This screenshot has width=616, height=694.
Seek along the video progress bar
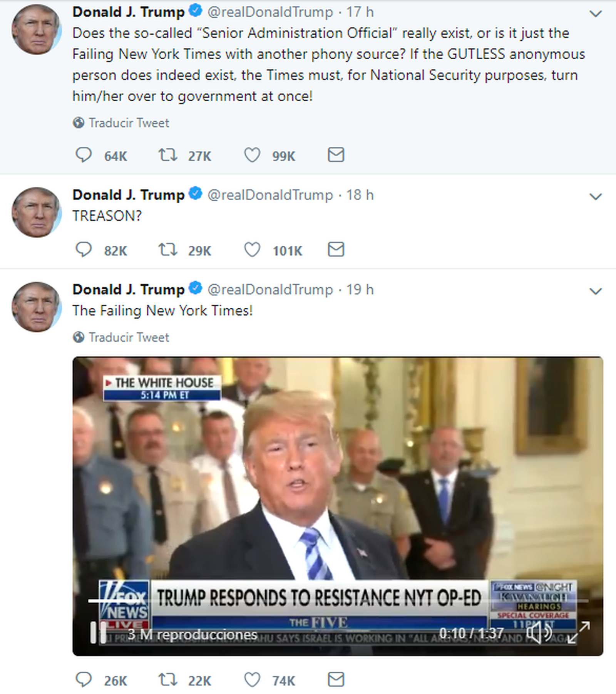point(338,600)
